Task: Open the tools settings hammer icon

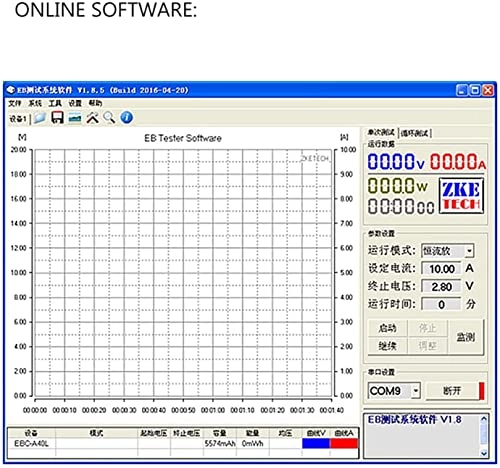Action: click(93, 118)
